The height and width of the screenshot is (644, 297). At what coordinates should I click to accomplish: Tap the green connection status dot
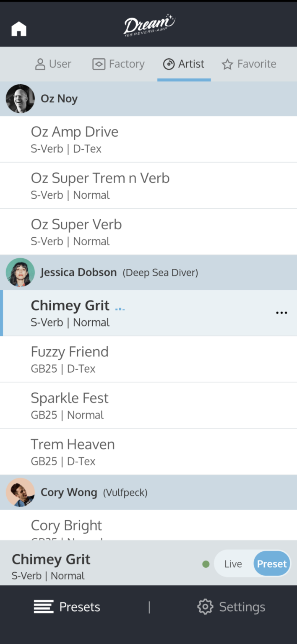206,564
